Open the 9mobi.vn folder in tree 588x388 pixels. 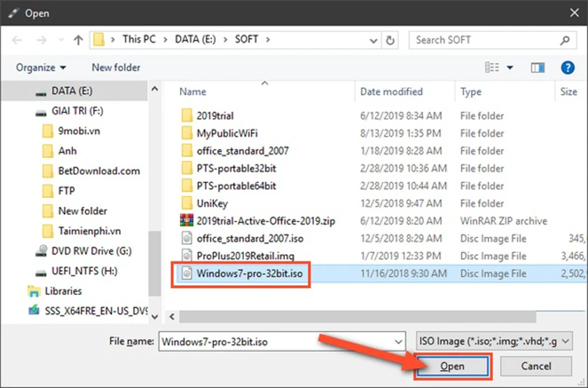tap(78, 131)
